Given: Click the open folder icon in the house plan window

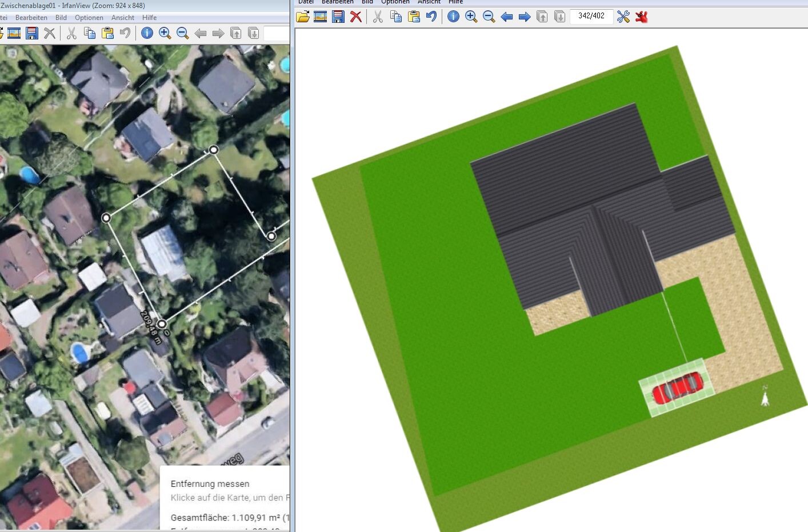Looking at the screenshot, I should pos(303,17).
